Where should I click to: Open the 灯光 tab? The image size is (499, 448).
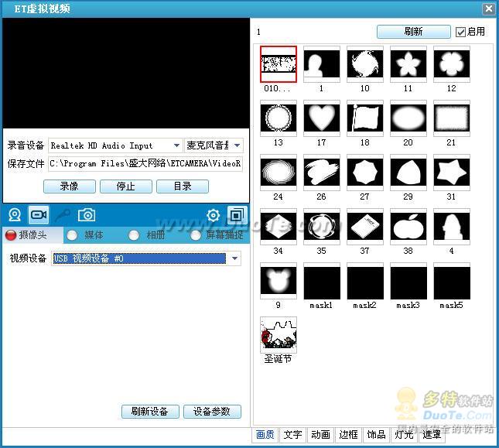404,435
